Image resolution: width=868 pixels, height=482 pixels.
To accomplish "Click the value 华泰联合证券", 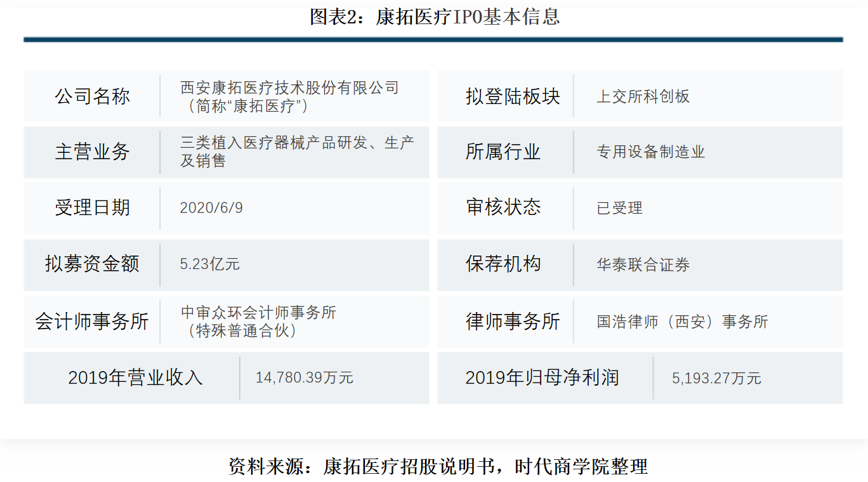I will point(643,264).
